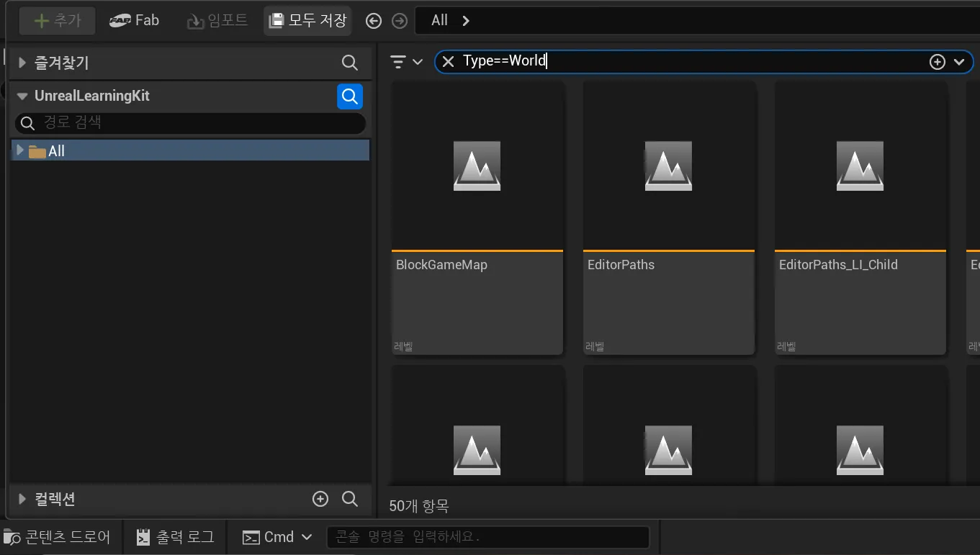
Task: Expand the chevron after All in the breadcrumb
Action: tap(466, 21)
